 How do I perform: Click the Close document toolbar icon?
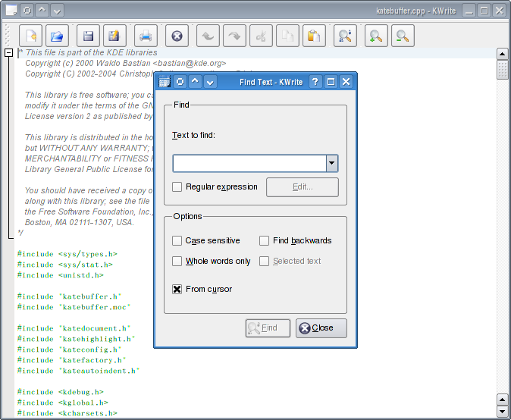coord(177,36)
